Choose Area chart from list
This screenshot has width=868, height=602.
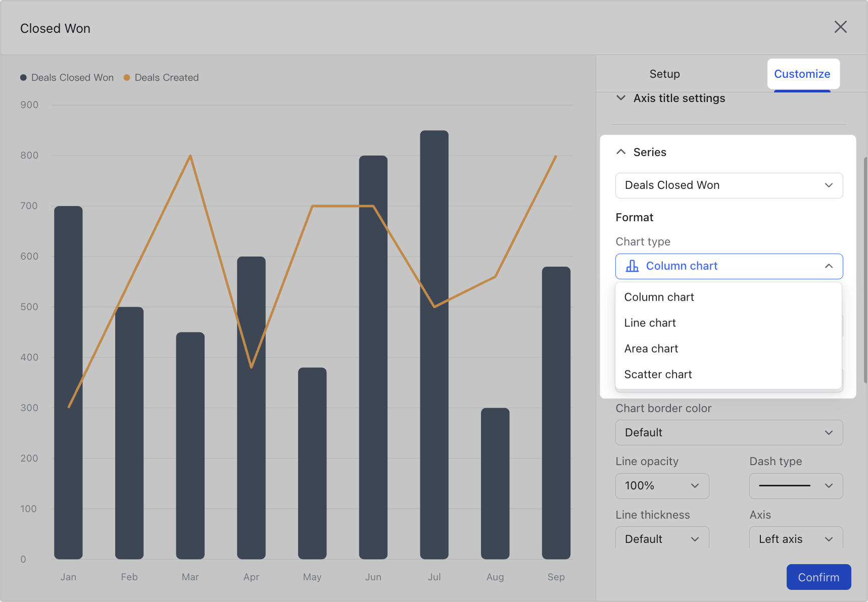point(729,348)
